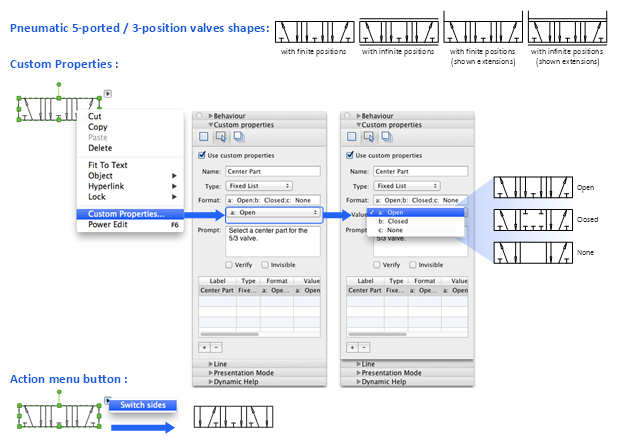
Task: Toggle 'Use custom properties' in right panel
Action: pos(349,155)
